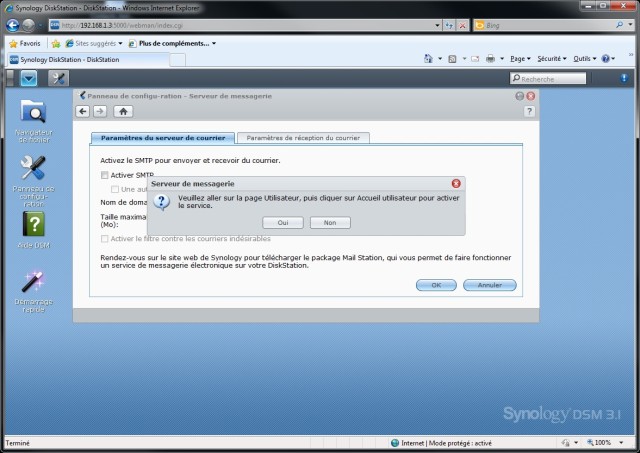Go back in the control panel window
640x453 pixels.
point(83,111)
